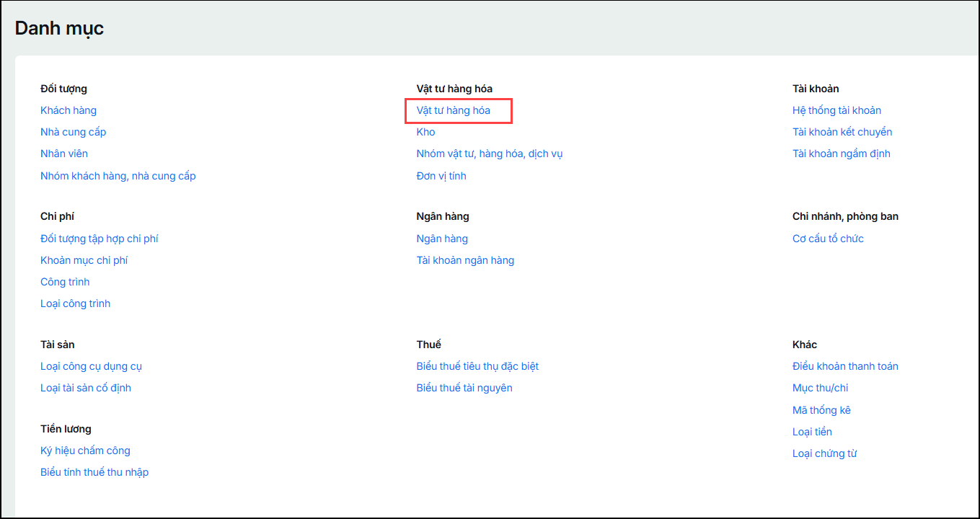Screen dimensions: 980x519
Task: Open Loại chứng từ category
Action: pyautogui.click(x=824, y=453)
